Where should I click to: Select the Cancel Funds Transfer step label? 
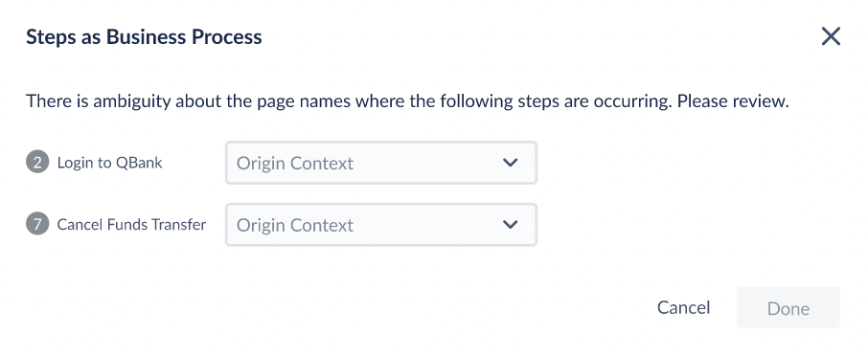point(132,225)
